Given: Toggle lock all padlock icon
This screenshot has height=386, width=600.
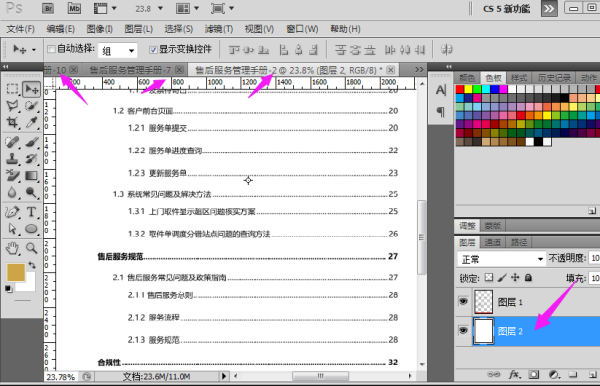Looking at the screenshot, I should (x=528, y=277).
